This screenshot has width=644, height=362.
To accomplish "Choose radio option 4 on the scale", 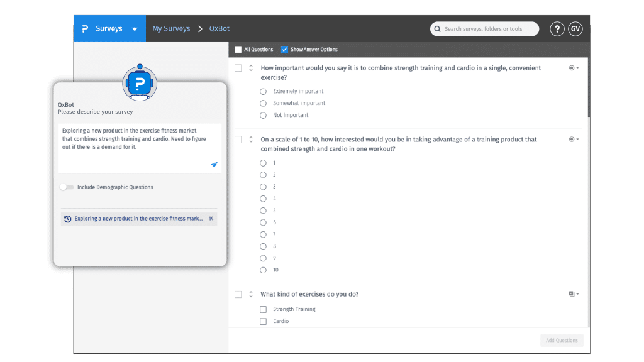I will (264, 199).
